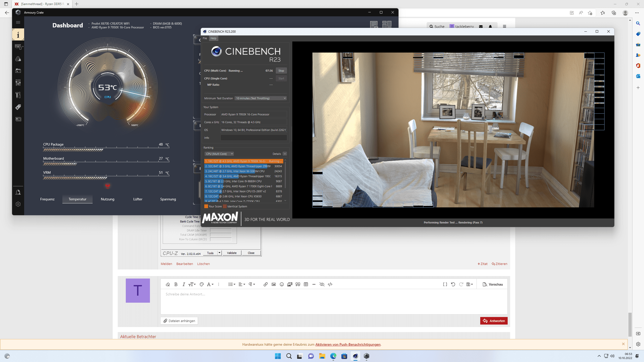Open font size dropdown in editor

coord(192,284)
